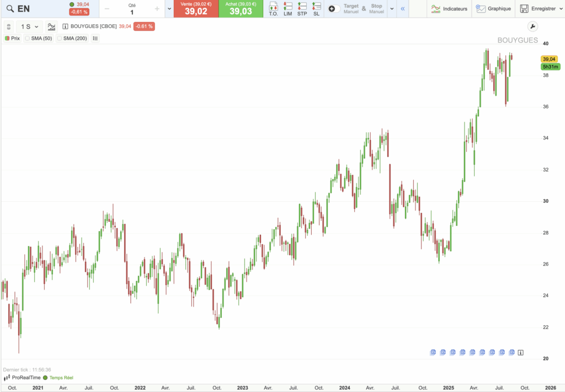The width and height of the screenshot is (565, 392).
Task: Select the T.O. order type tool
Action: point(273,9)
